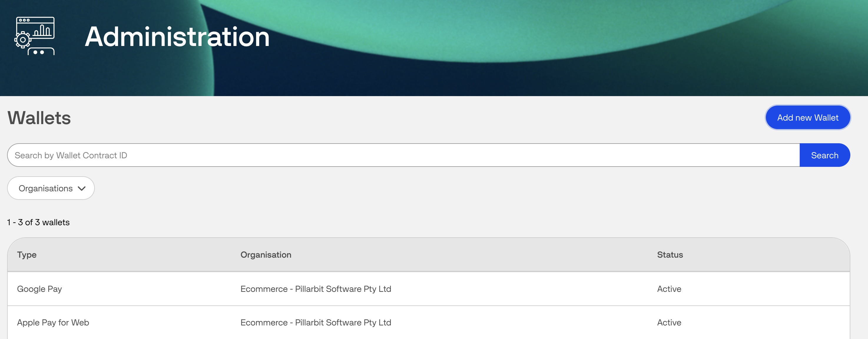
Task: Click the Add new Wallet button
Action: point(808,117)
